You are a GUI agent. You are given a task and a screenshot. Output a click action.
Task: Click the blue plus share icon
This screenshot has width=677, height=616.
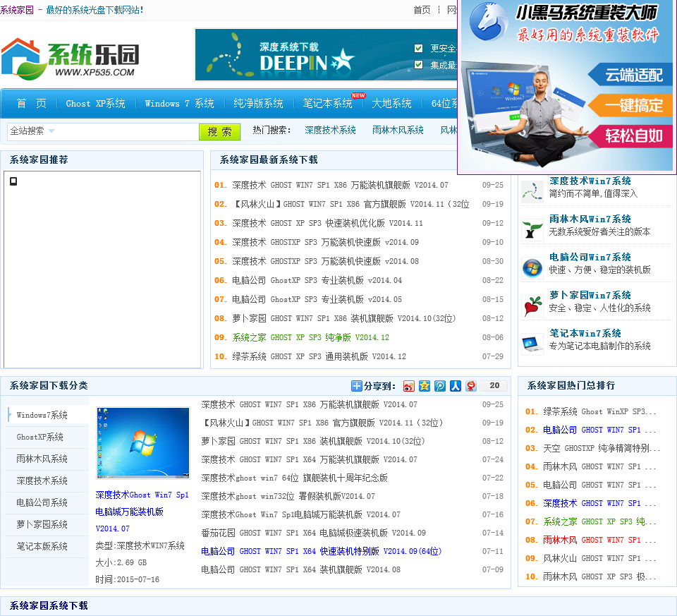tap(357, 386)
